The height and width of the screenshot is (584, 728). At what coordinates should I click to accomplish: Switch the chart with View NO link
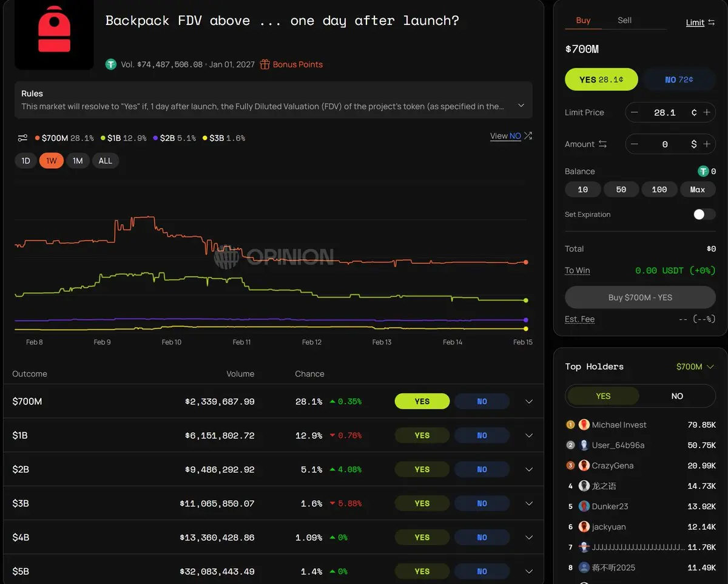pos(505,136)
